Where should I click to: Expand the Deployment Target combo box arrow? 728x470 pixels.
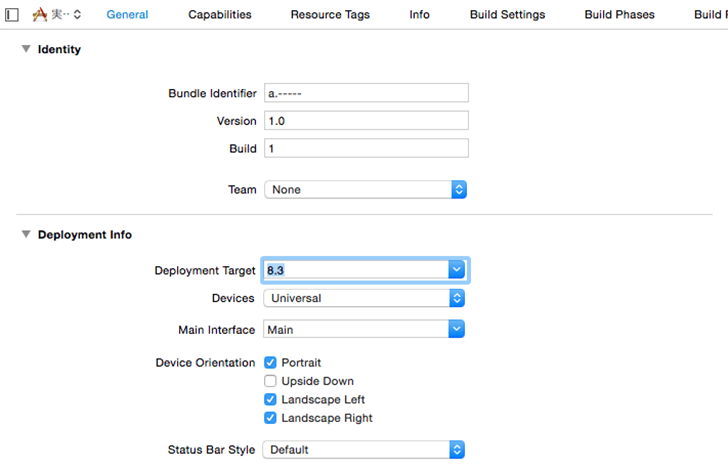coord(457,270)
